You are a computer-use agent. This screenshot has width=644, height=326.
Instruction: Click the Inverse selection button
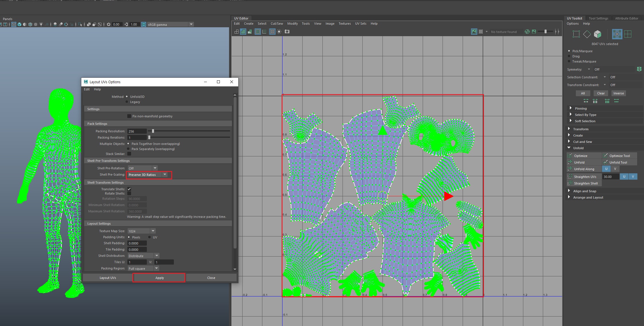pyautogui.click(x=618, y=93)
